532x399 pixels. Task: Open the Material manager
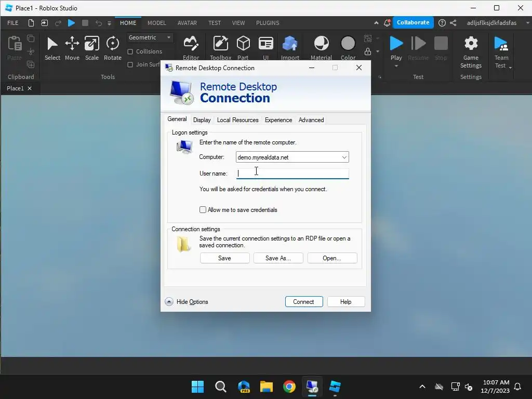[x=321, y=47]
